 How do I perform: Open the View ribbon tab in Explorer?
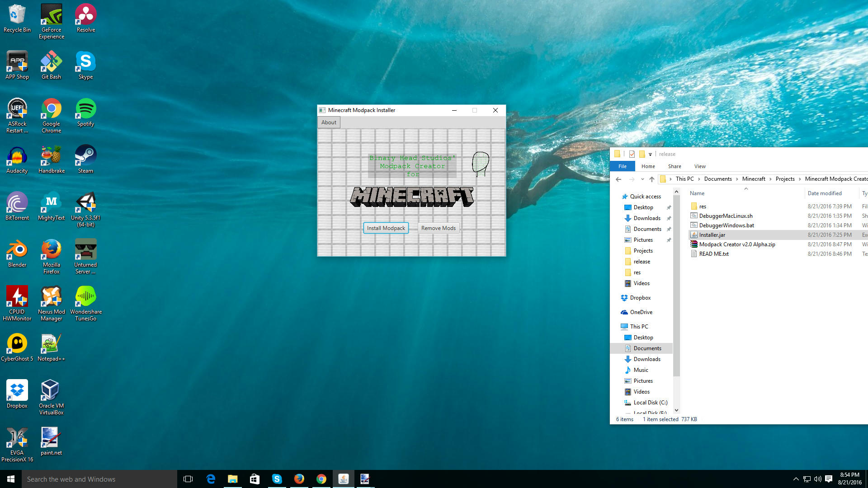click(700, 166)
